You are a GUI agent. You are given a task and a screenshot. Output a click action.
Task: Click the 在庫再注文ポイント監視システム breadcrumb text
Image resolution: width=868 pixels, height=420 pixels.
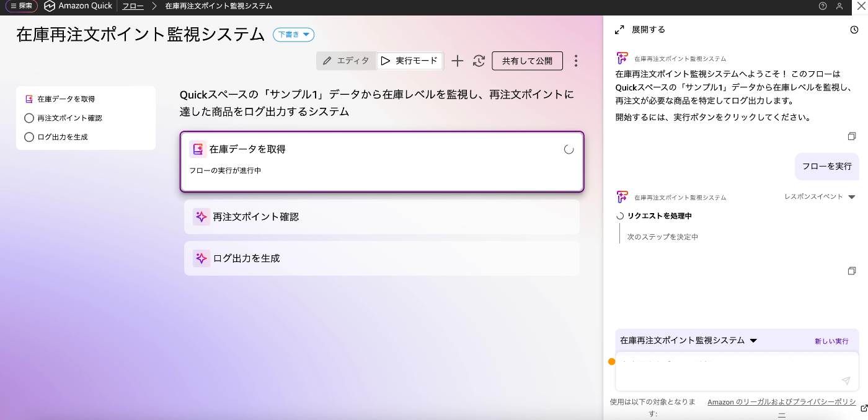click(x=219, y=6)
